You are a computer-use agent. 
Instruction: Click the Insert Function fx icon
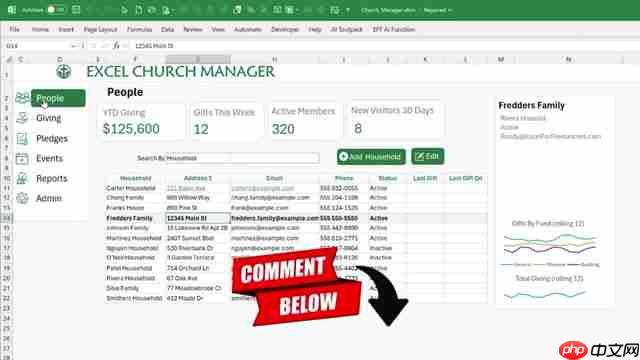[x=116, y=46]
